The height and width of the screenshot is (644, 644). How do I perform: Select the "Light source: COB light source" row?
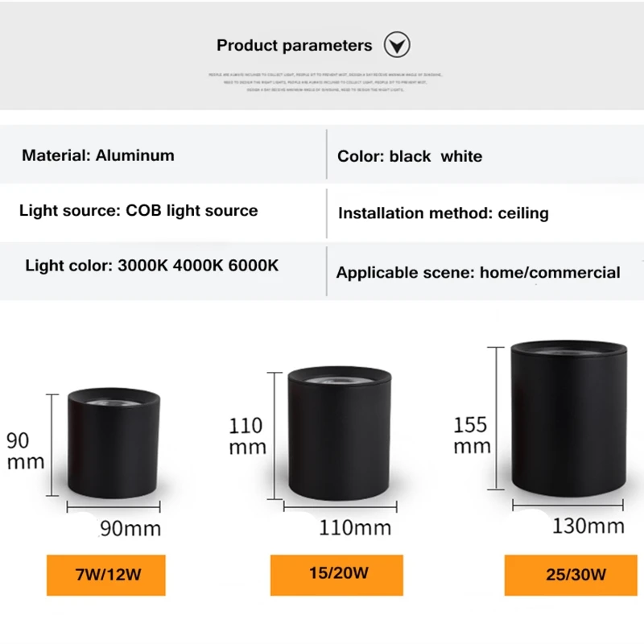point(138,211)
